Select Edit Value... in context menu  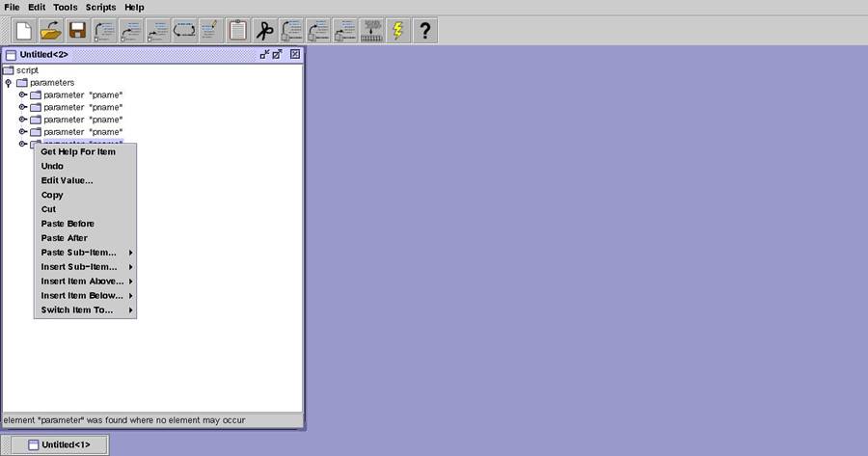click(x=85, y=180)
